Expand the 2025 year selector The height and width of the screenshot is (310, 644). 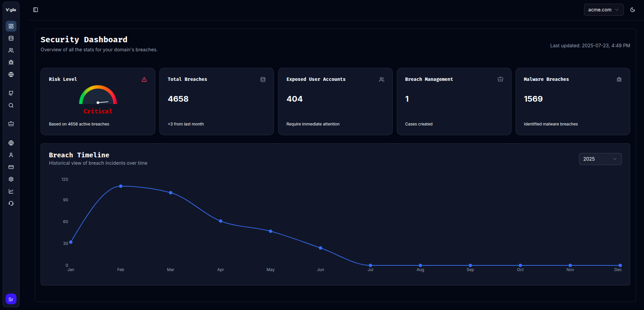pyautogui.click(x=600, y=159)
